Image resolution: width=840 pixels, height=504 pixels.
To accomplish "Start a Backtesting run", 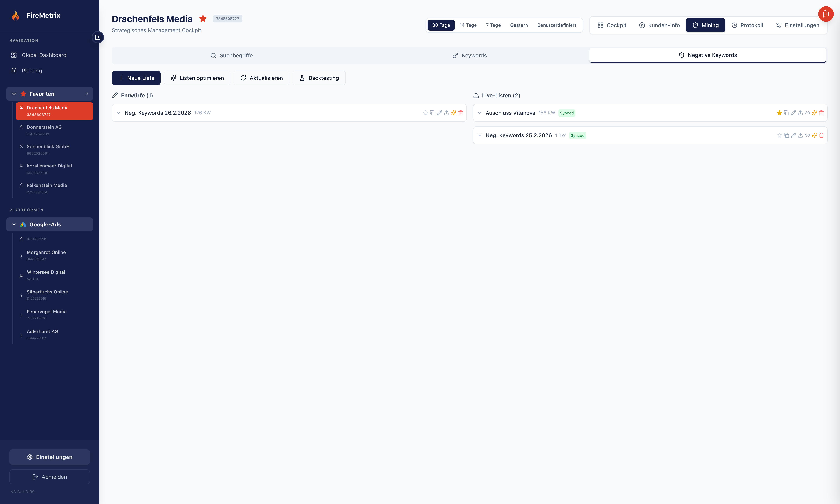I will tap(319, 78).
